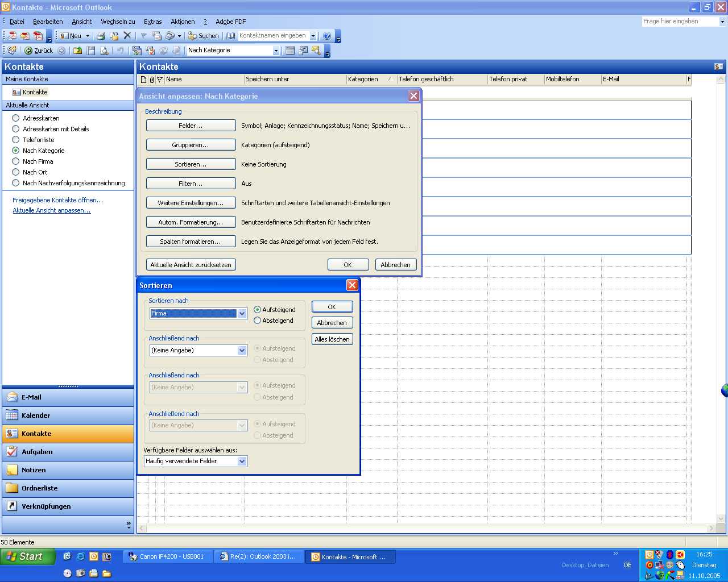This screenshot has height=582, width=728.
Task: Open the Ansicht menu
Action: [82, 22]
